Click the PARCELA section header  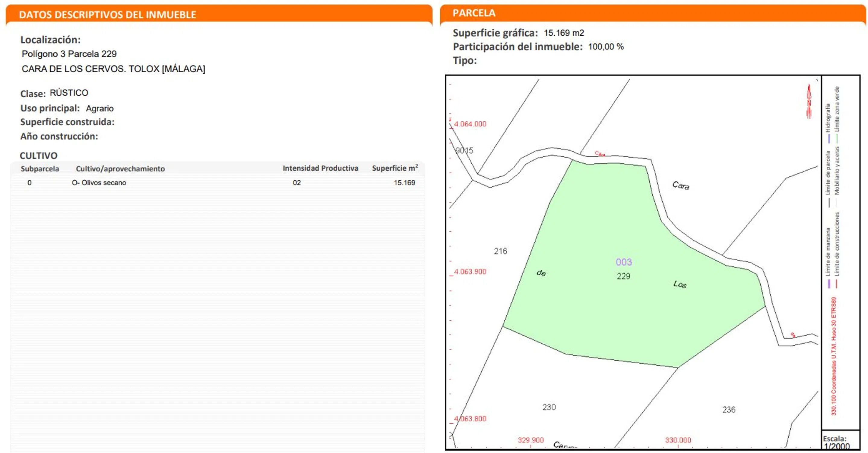point(474,13)
